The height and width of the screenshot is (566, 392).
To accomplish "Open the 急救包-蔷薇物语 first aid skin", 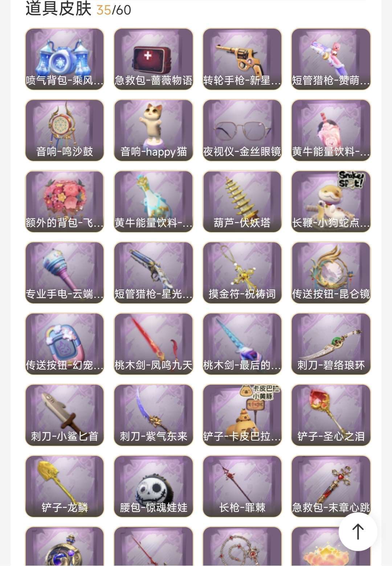I will (x=154, y=59).
